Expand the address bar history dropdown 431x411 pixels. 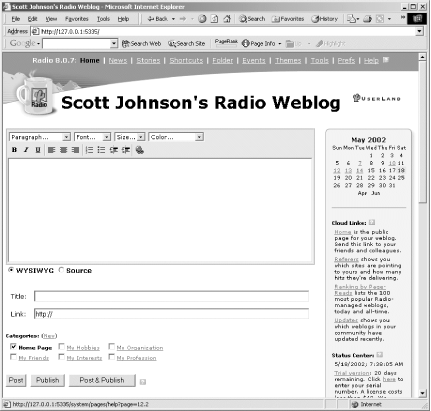(419, 31)
